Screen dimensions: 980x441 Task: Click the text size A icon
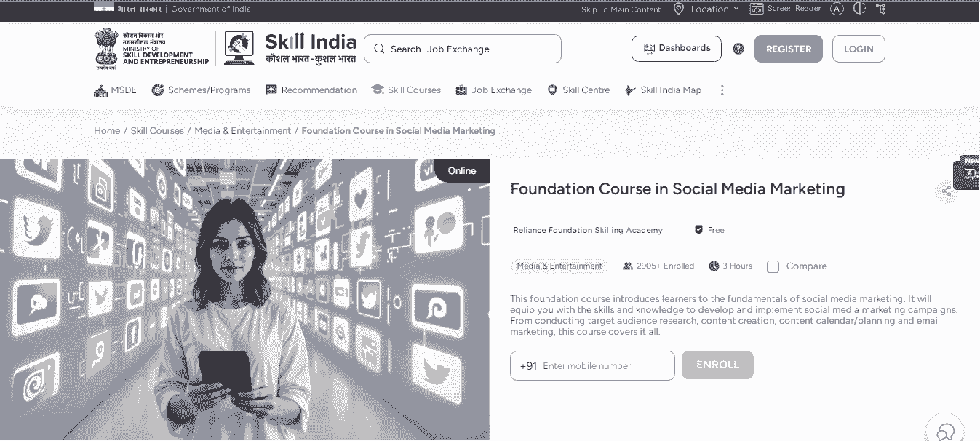837,9
